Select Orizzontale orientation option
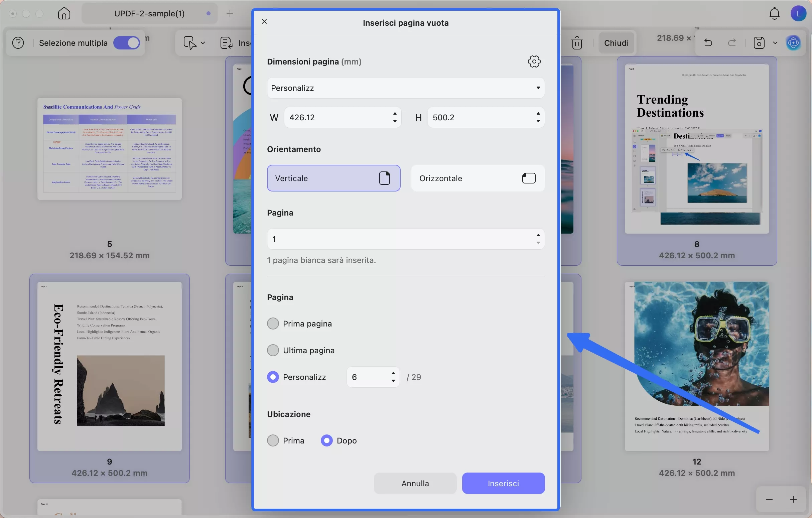The height and width of the screenshot is (518, 812). coord(478,178)
